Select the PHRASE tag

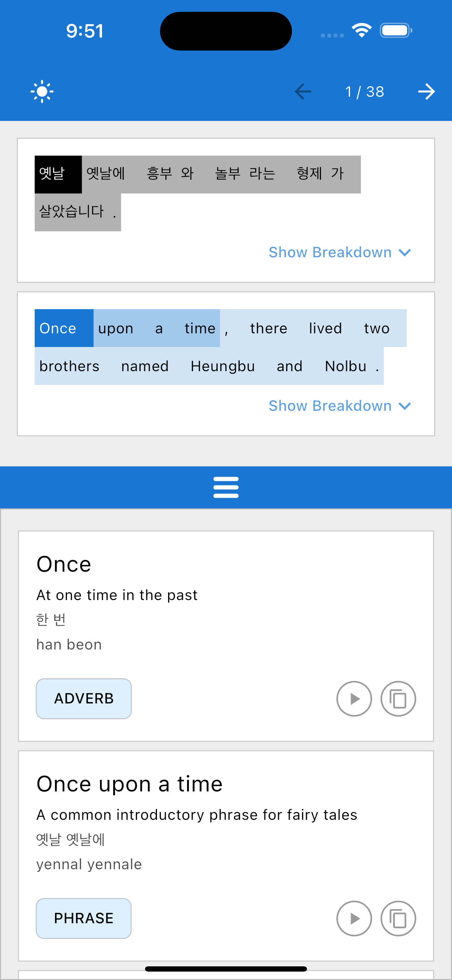coord(84,918)
